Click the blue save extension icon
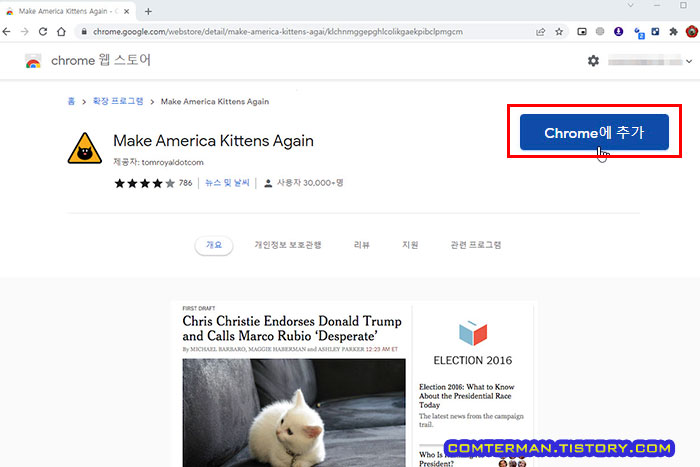The image size is (700, 467). point(655,31)
